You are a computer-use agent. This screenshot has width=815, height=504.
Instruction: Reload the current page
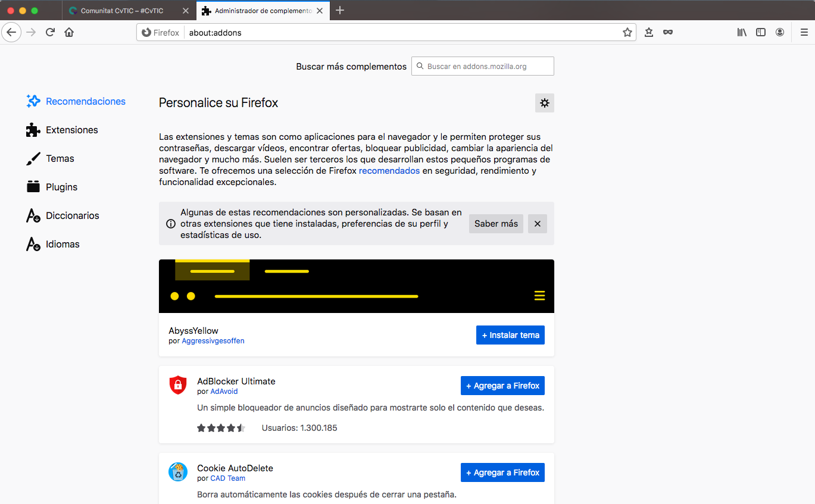pyautogui.click(x=51, y=32)
